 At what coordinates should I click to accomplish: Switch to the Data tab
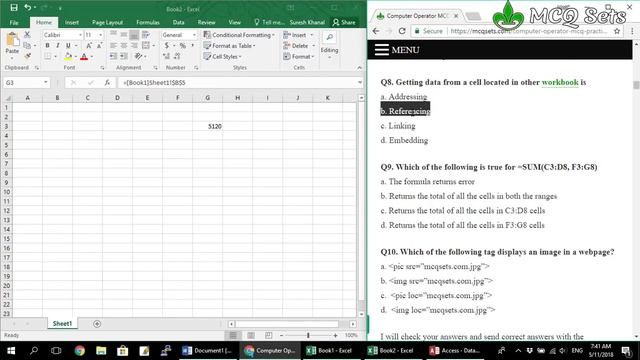click(x=178, y=22)
